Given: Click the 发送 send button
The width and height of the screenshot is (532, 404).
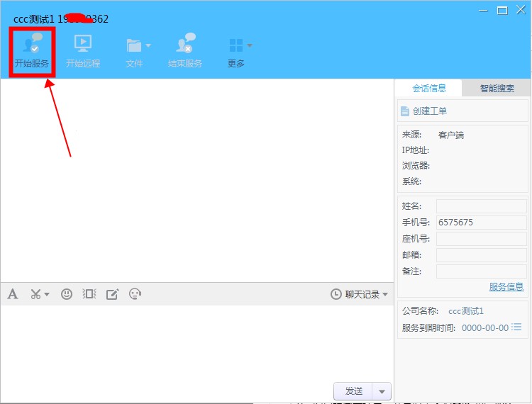Looking at the screenshot, I should tap(353, 391).
